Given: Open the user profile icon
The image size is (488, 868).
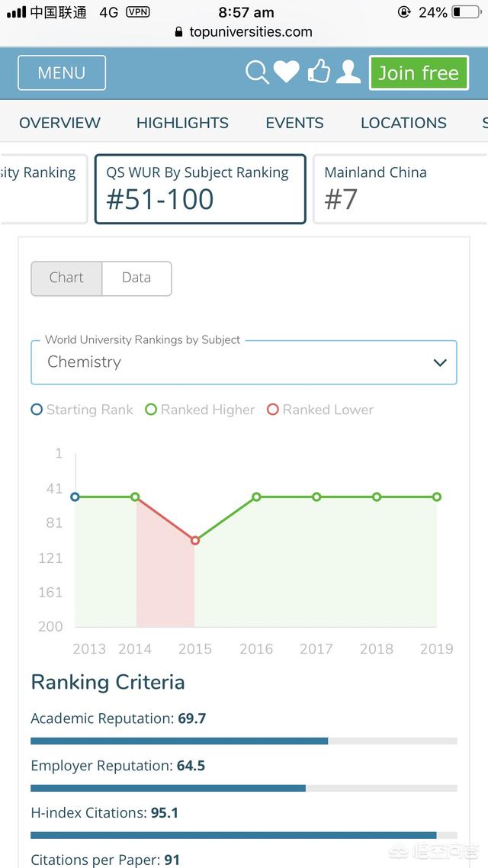Looking at the screenshot, I should 348,72.
